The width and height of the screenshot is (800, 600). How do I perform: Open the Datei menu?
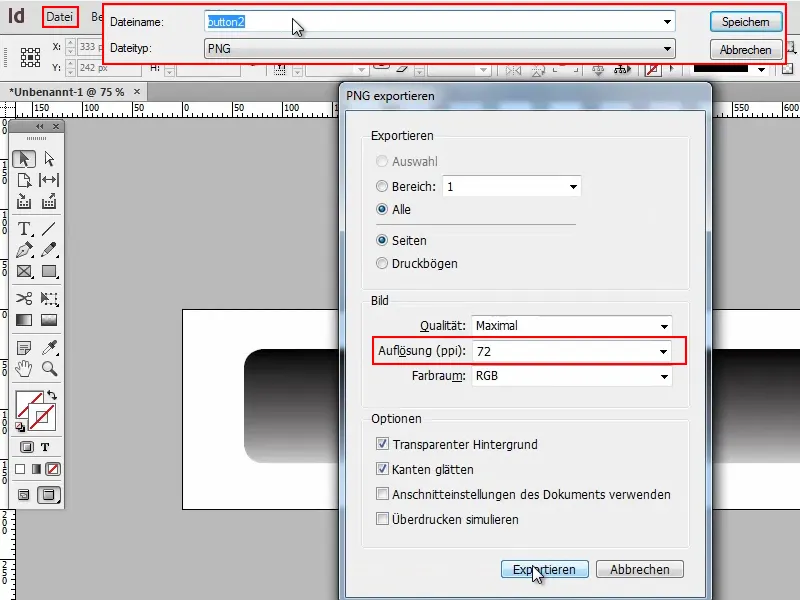[x=60, y=17]
